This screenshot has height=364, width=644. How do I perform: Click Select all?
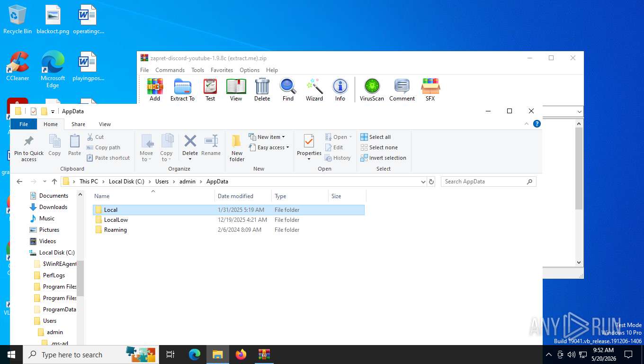coord(376,137)
